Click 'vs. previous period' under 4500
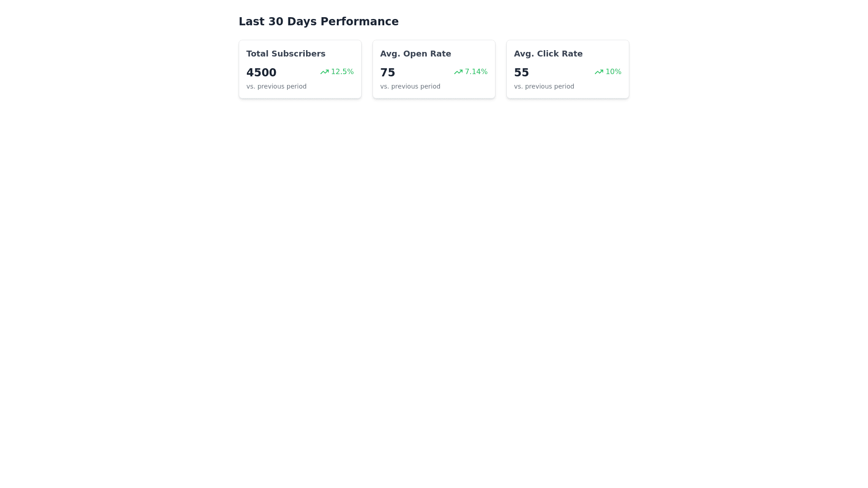Screen dimensions: 868x488 point(276,86)
